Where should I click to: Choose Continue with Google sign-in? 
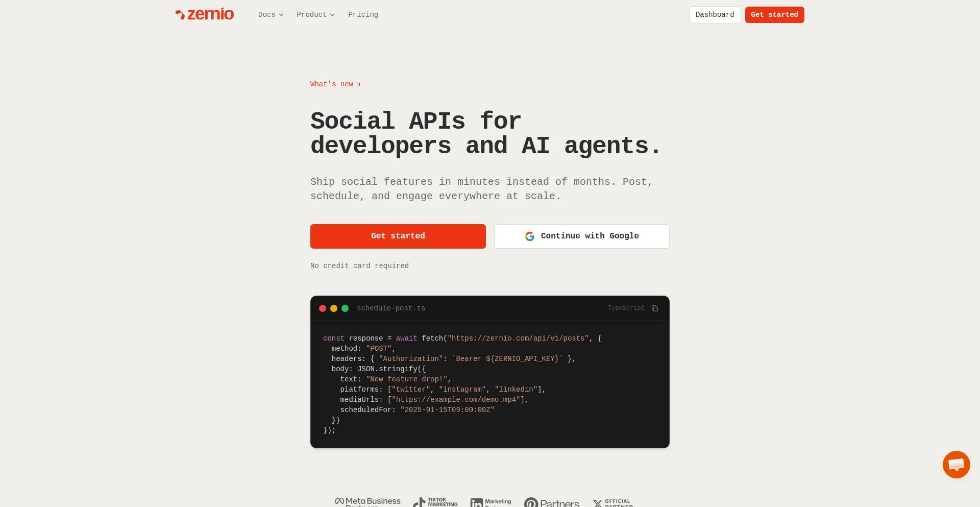(x=582, y=236)
